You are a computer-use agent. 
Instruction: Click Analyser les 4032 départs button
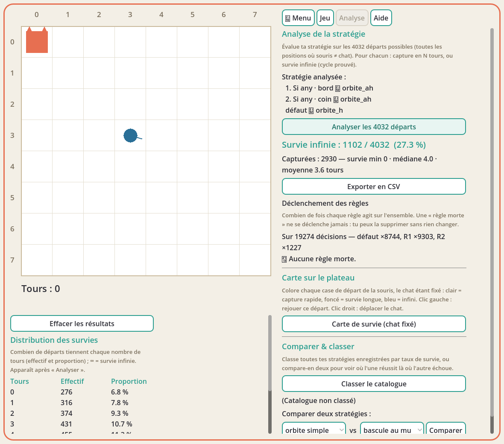[373, 126]
